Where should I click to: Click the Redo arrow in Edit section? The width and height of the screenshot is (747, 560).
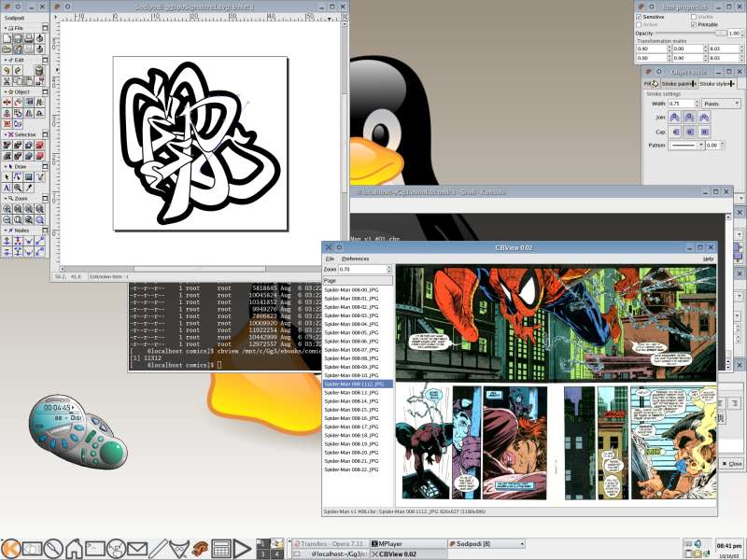click(17, 69)
